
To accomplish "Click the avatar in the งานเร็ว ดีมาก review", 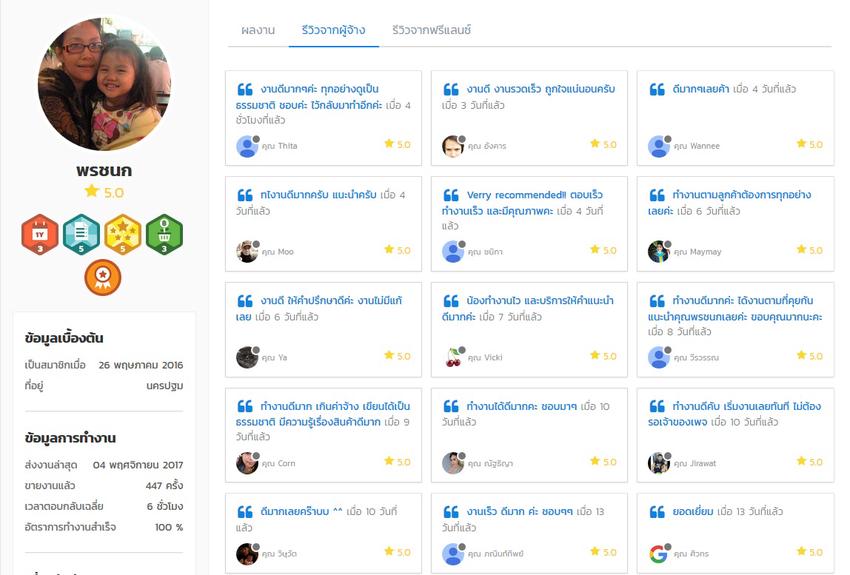I will (x=453, y=554).
